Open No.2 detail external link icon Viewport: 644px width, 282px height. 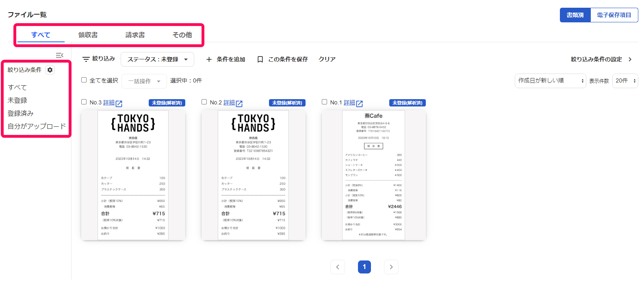pyautogui.click(x=239, y=104)
